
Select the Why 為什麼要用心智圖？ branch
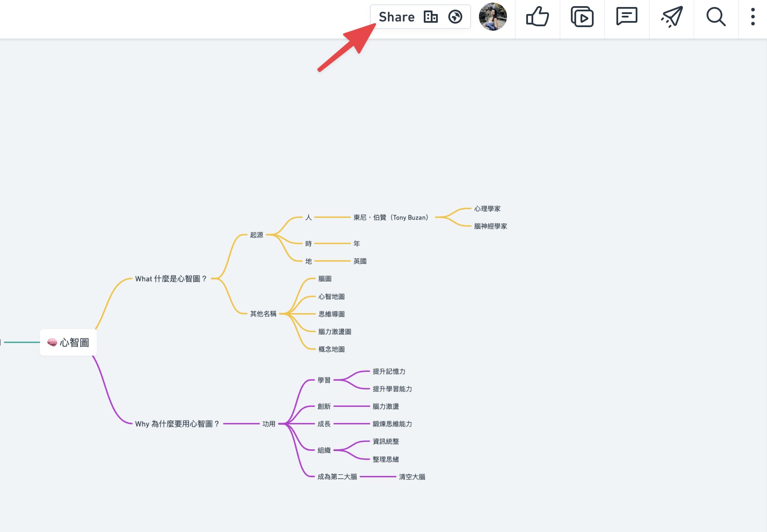pos(177,424)
